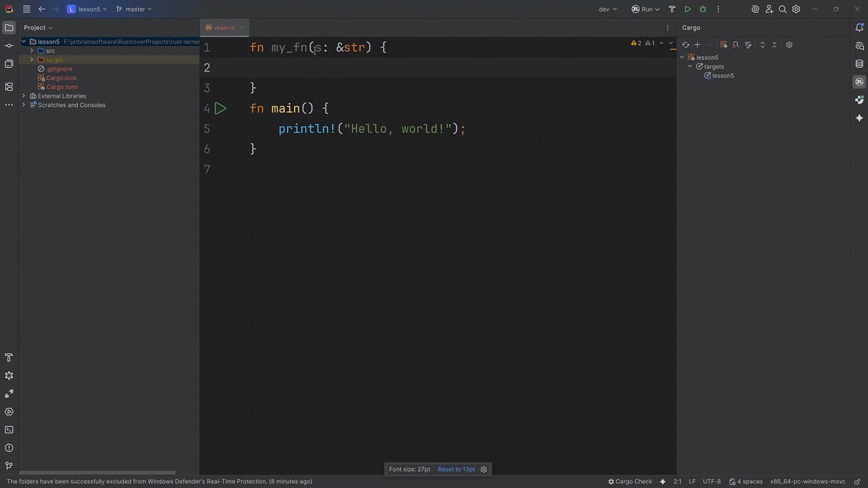Image resolution: width=868 pixels, height=488 pixels.
Task: Click the Build hammer icon
Action: point(672,9)
